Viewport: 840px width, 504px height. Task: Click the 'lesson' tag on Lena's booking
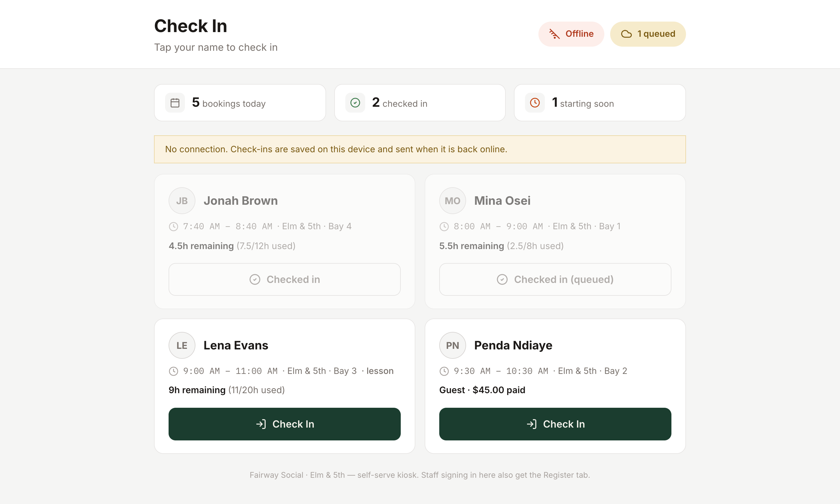[x=380, y=371]
